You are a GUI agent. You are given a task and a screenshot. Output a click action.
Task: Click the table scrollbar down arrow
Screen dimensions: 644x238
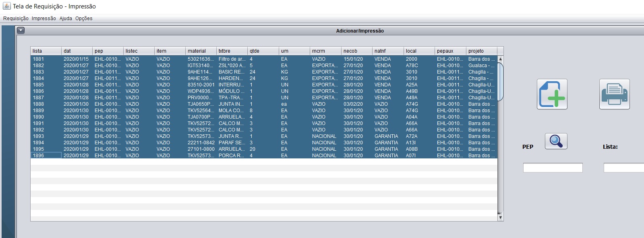pos(501,217)
